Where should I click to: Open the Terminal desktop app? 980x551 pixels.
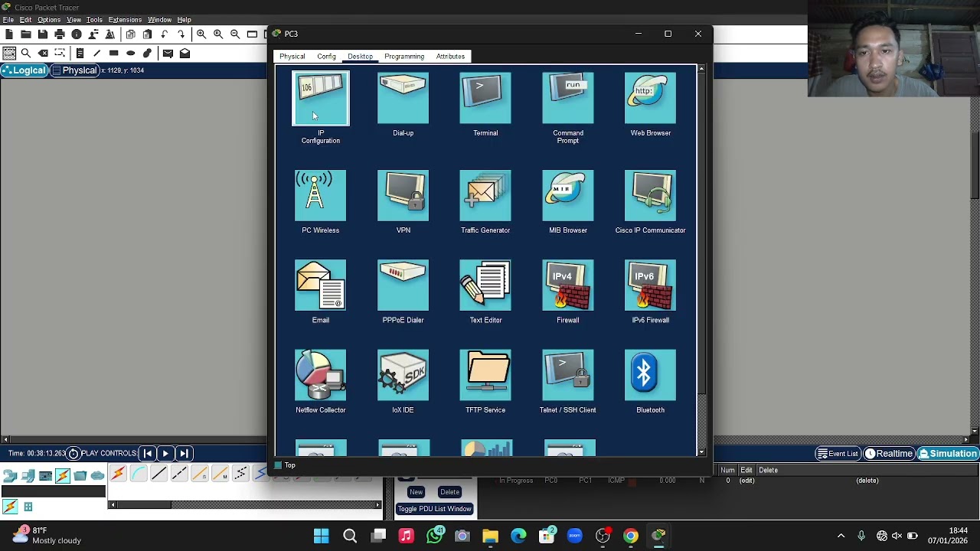click(x=485, y=99)
